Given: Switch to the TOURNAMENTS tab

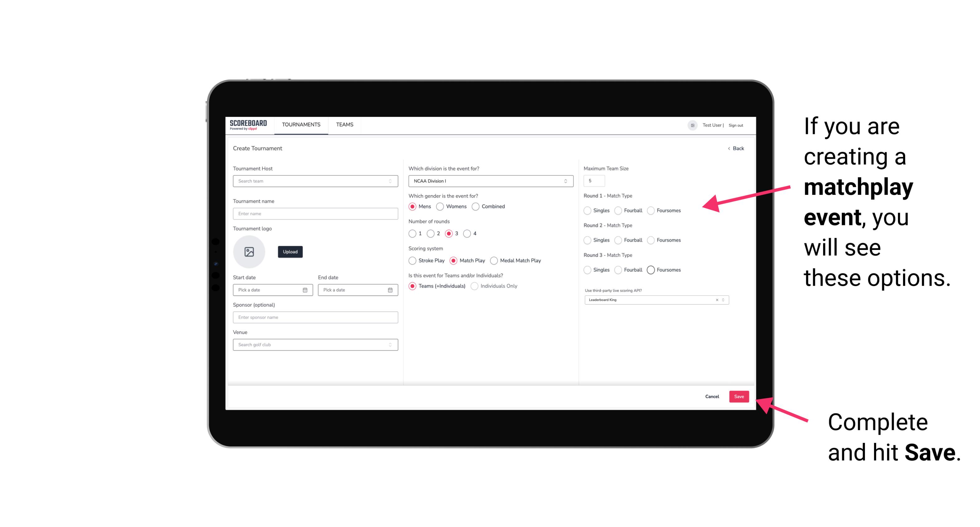Looking at the screenshot, I should 301,125.
